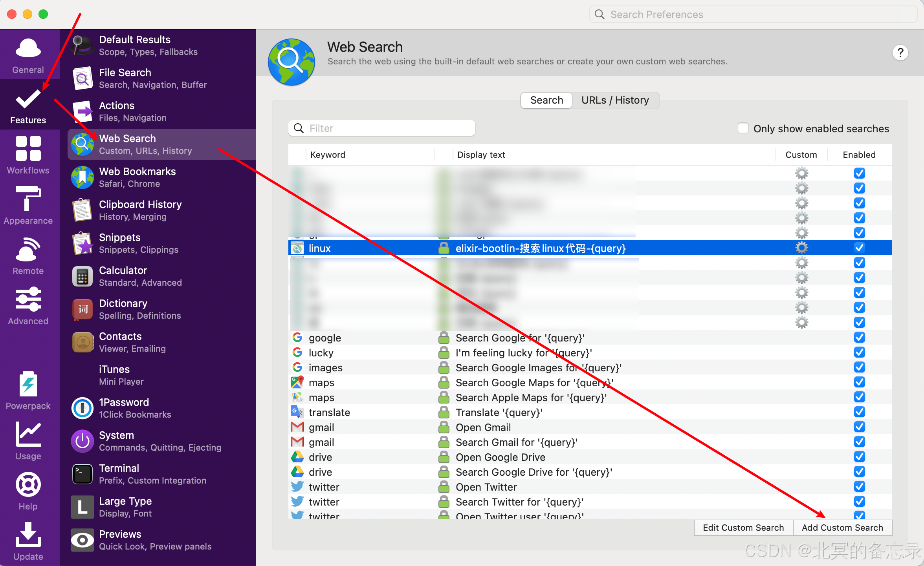Open the Usage chart section

[28, 441]
